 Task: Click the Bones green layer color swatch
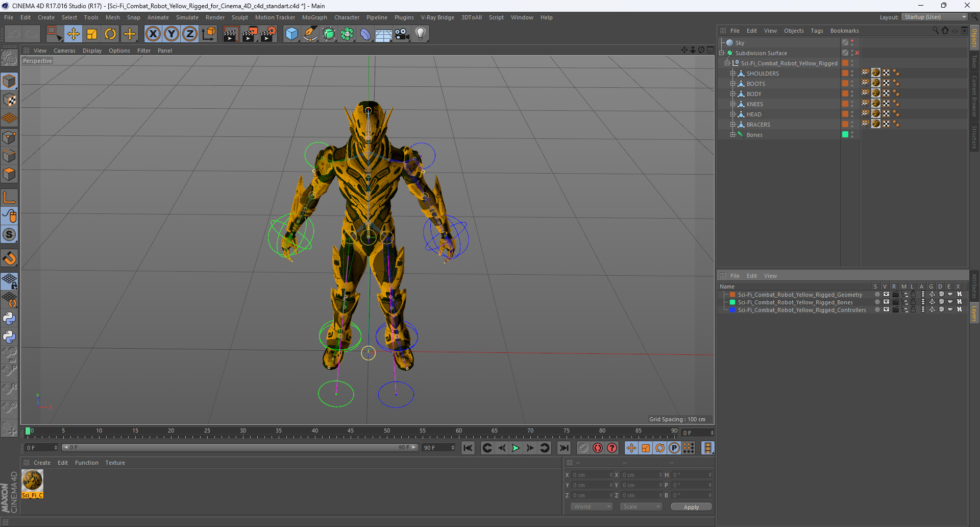(845, 134)
